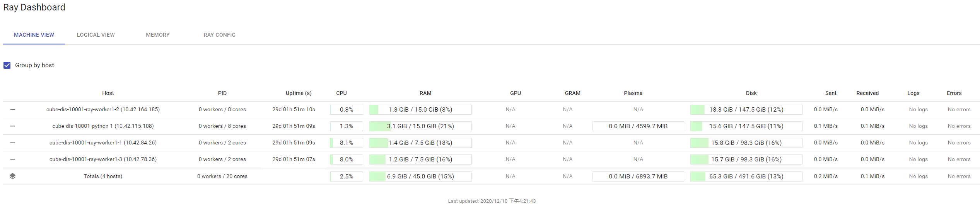Click the GRAM column header

[573, 93]
